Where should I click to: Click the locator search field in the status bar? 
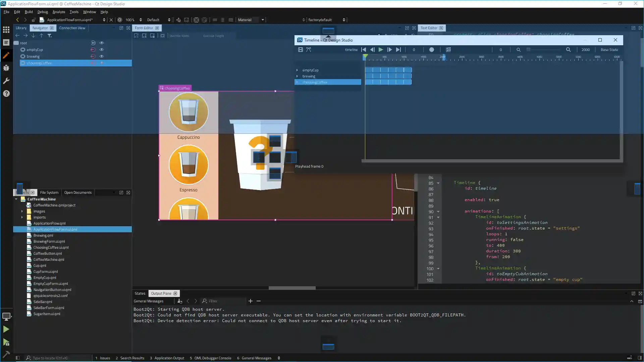click(x=57, y=358)
